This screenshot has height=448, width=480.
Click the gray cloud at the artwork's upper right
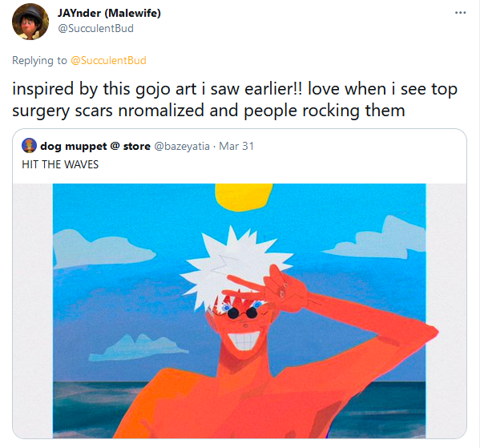[x=377, y=238]
